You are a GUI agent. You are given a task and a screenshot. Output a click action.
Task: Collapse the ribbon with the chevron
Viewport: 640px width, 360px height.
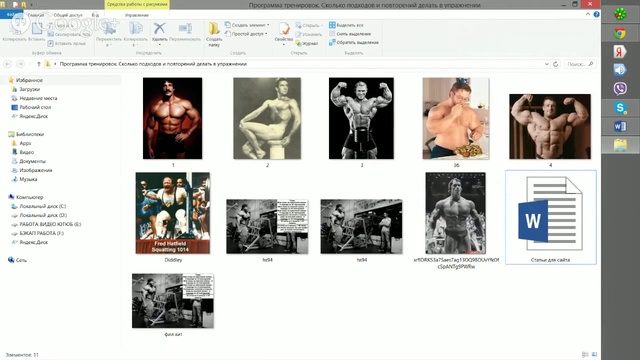pyautogui.click(x=588, y=14)
